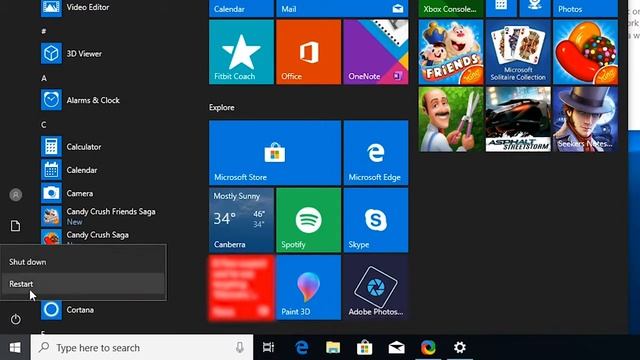Open Documents from Start sidebar

[x=16, y=226]
